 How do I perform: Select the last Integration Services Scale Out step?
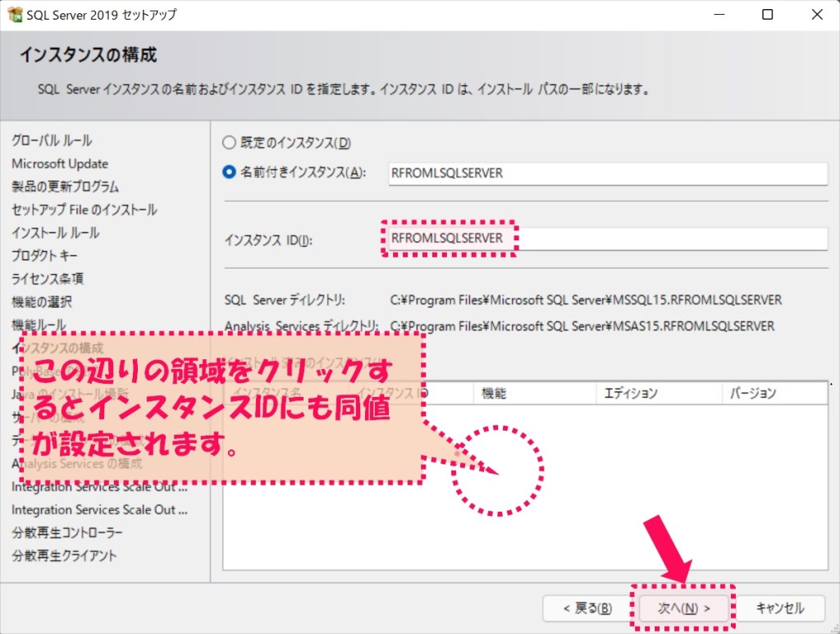coord(99,510)
